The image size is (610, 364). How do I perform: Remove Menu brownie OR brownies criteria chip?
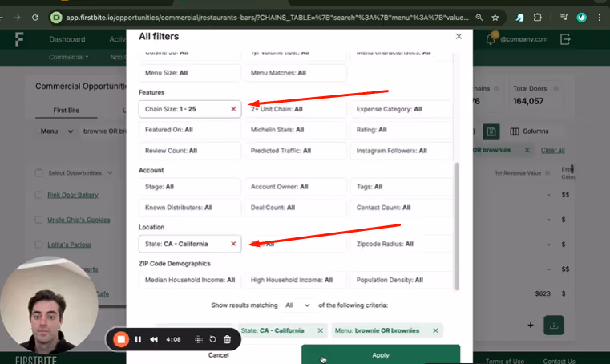(435, 330)
